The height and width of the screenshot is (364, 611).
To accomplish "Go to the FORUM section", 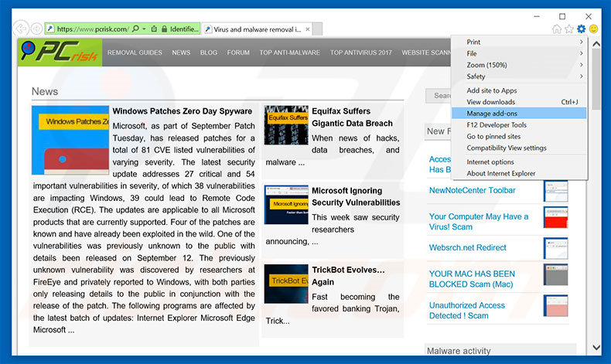I will pyautogui.click(x=238, y=53).
